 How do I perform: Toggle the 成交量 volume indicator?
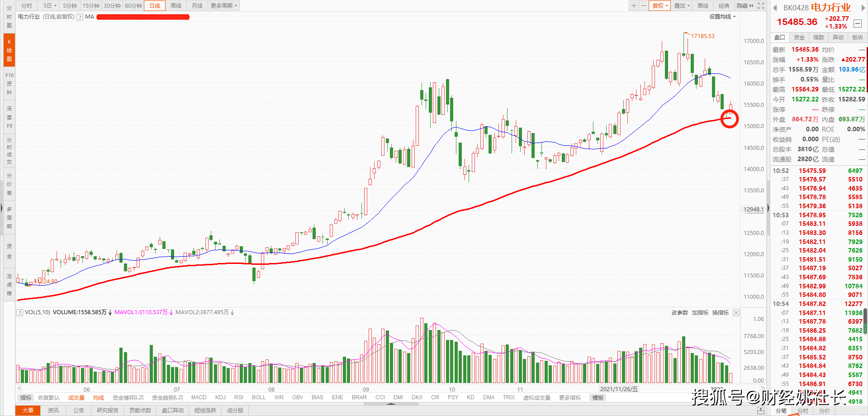click(x=76, y=397)
